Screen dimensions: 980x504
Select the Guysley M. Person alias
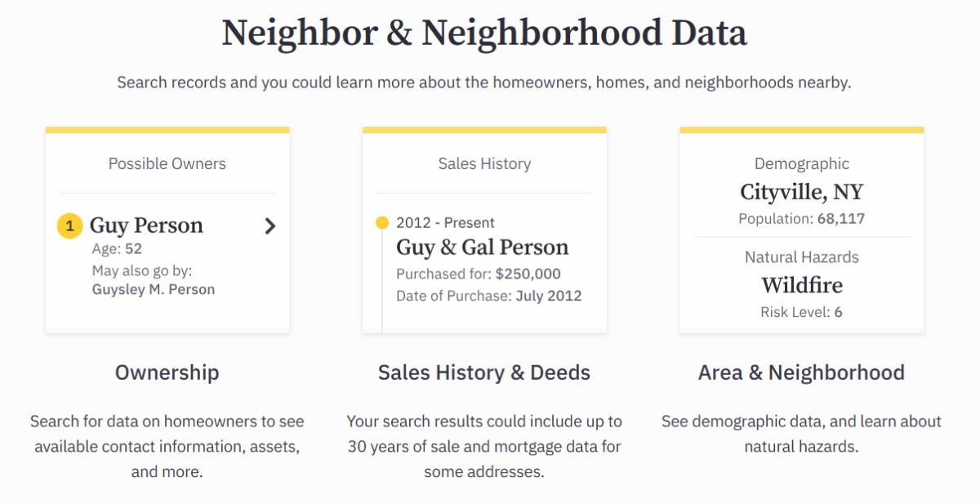[x=152, y=288]
